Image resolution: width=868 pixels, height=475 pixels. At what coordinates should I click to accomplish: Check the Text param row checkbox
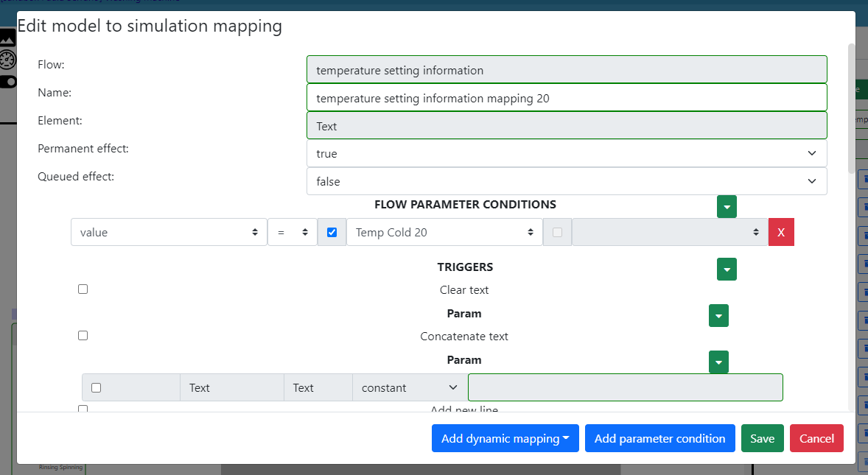click(x=97, y=387)
